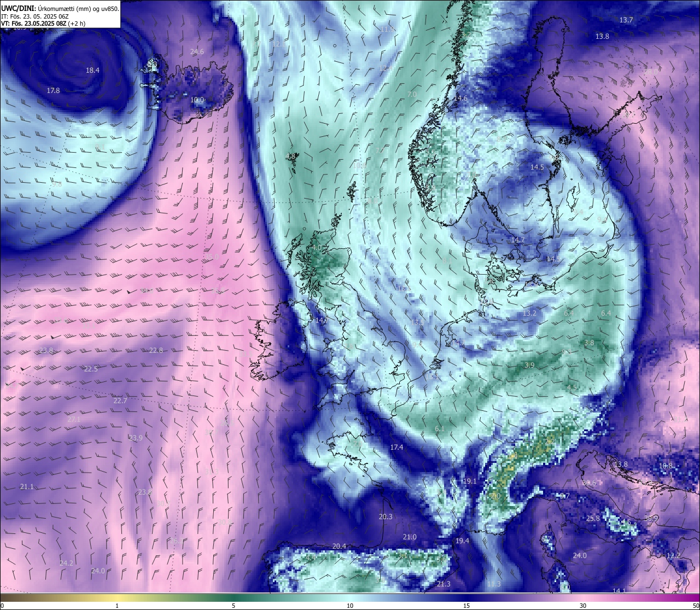Click the 19.1 value in southeast France
This screenshot has width=700, height=610.
470,481
